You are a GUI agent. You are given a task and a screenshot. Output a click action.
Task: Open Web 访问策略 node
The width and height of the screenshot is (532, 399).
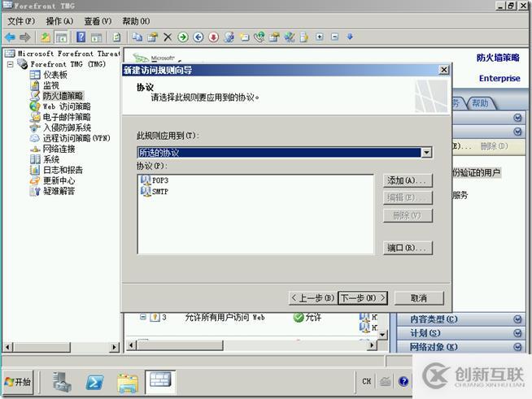[67, 106]
